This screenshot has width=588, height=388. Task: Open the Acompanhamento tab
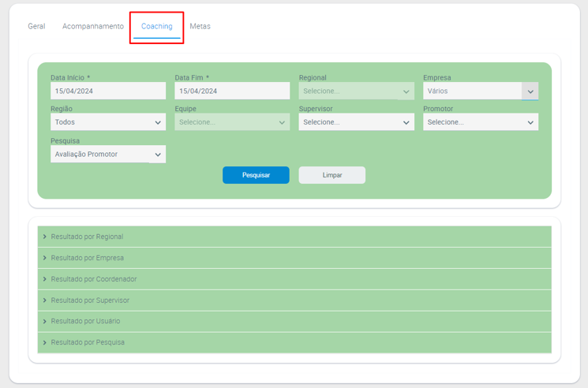[93, 26]
